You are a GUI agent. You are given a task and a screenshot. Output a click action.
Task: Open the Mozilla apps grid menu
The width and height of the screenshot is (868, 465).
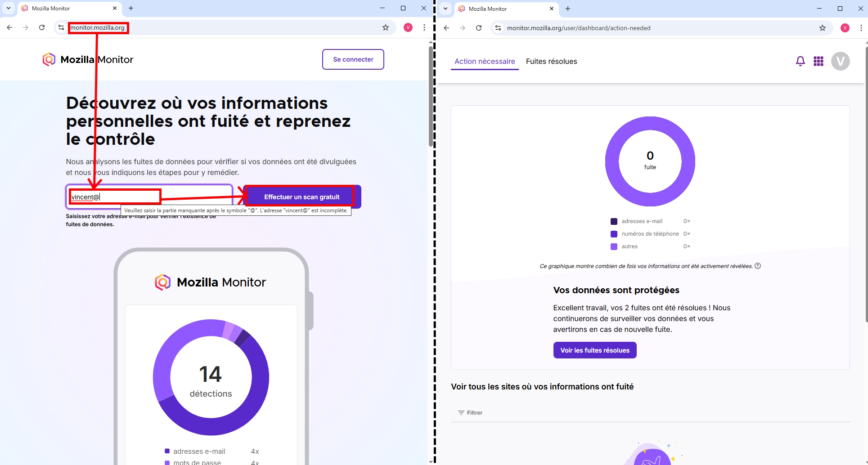coord(818,61)
